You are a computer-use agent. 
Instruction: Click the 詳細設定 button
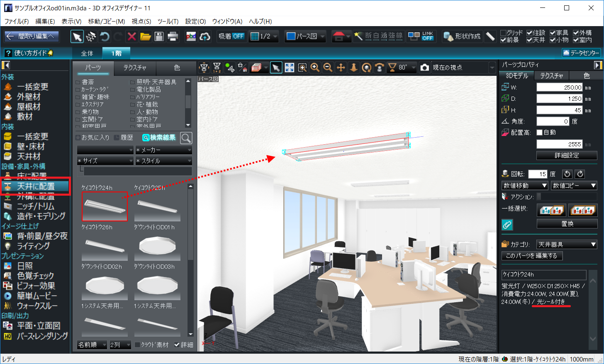click(567, 155)
